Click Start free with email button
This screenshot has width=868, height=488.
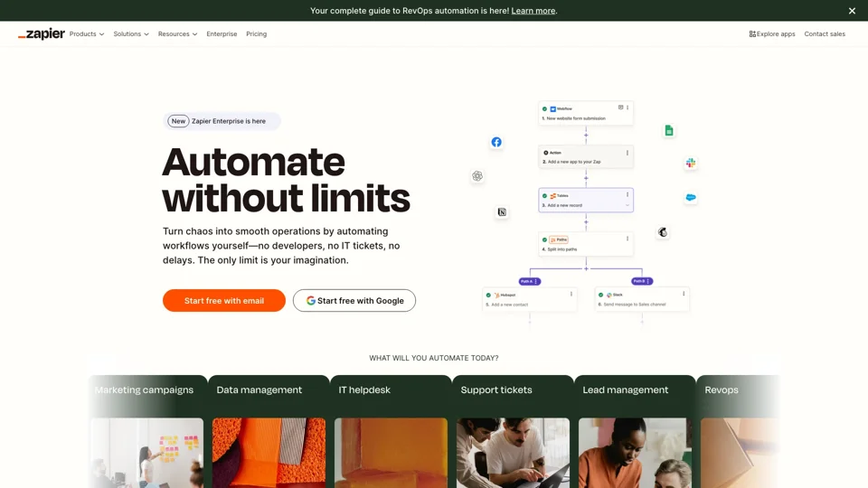[x=224, y=300]
